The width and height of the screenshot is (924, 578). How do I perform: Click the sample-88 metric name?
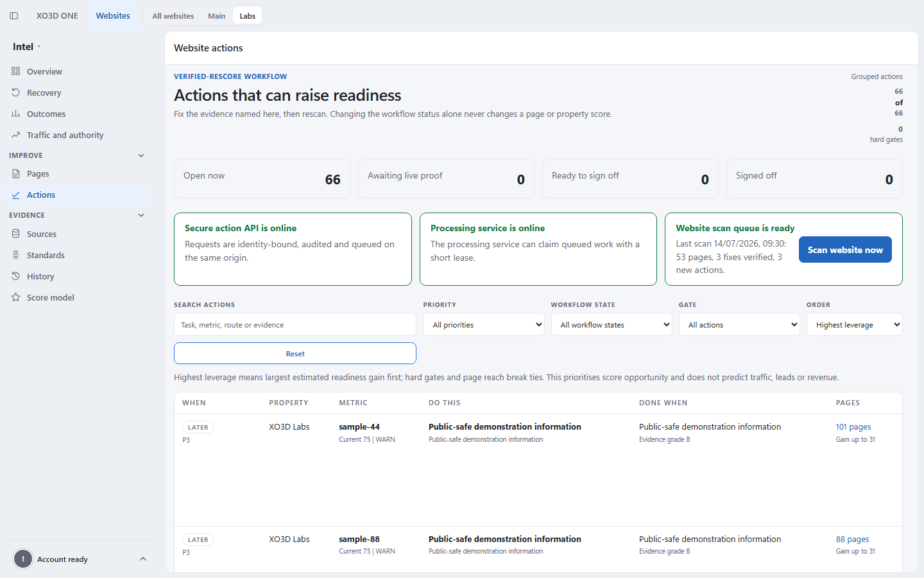[359, 539]
